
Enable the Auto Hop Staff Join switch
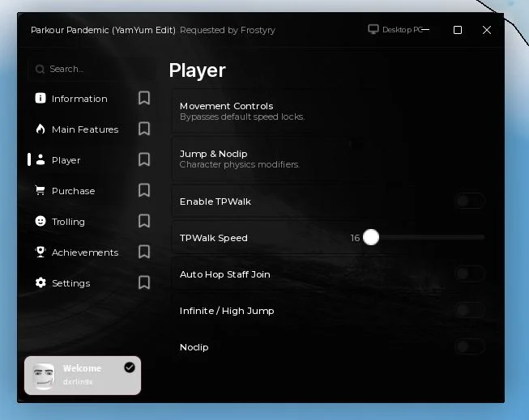pos(470,274)
